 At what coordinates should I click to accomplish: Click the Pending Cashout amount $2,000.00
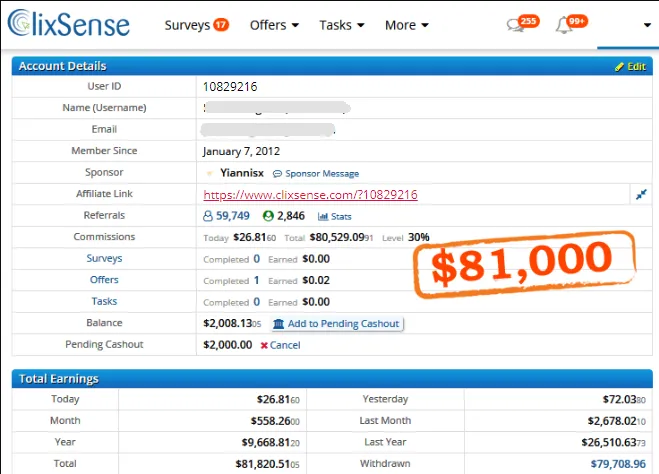227,345
